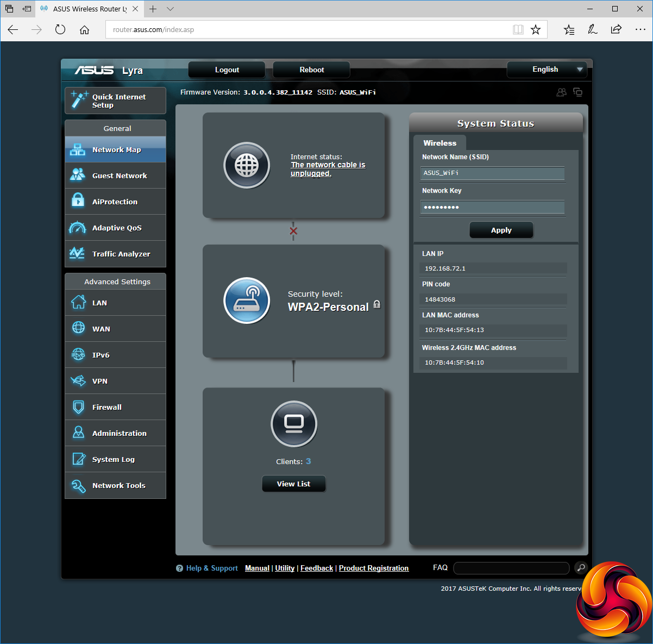Add page to favorites star
The image size is (653, 644).
coord(536,29)
